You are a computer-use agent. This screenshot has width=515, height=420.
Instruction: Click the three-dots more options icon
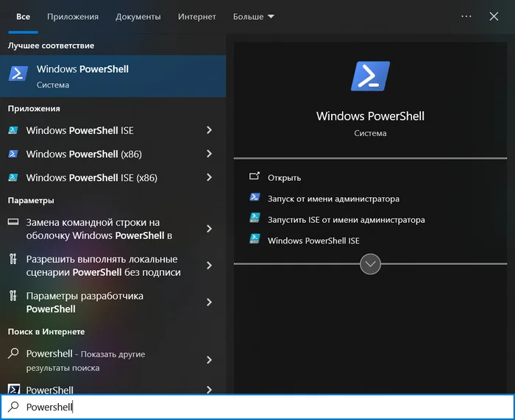pyautogui.click(x=466, y=16)
